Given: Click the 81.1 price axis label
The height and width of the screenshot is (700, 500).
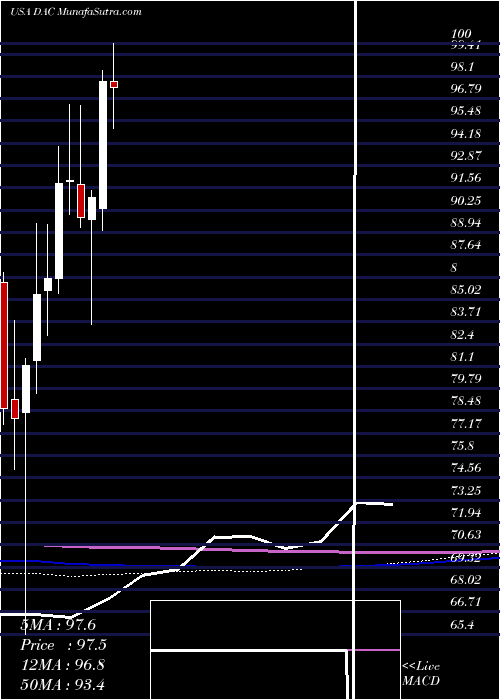Looking at the screenshot, I should coord(463,357).
